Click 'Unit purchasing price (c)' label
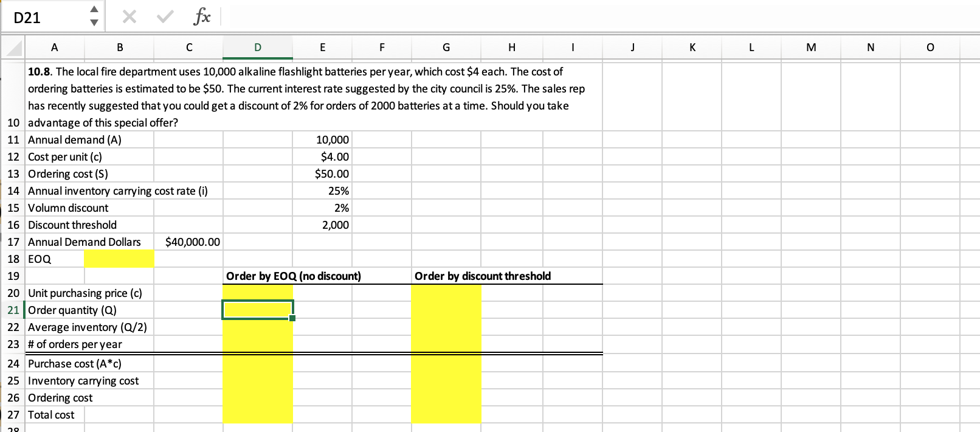Screen dimensions: 980x432 pos(85,293)
